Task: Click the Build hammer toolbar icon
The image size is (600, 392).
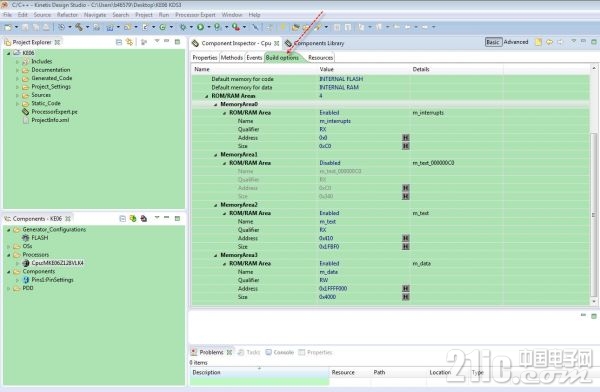Action: point(79,27)
